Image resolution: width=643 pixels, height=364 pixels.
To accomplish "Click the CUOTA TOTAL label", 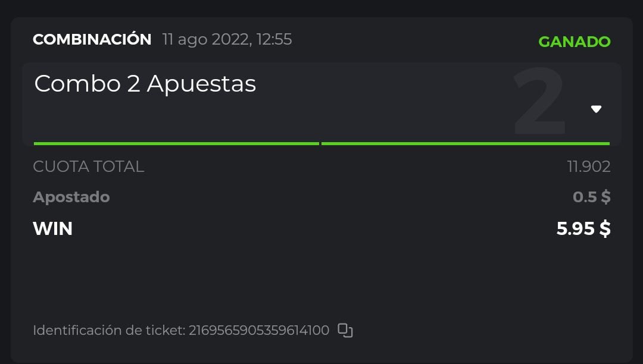I will 89,167.
